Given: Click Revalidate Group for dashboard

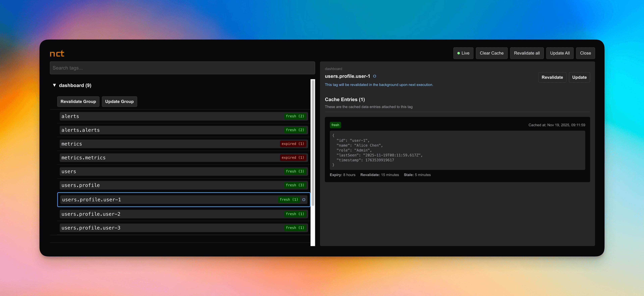Looking at the screenshot, I should click(x=78, y=101).
